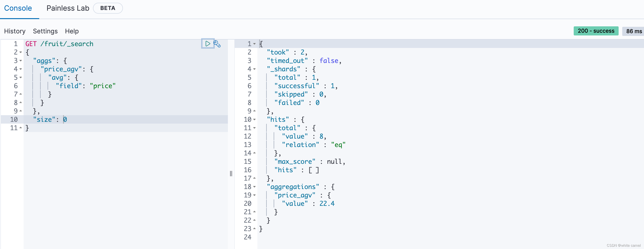Viewport: 644px width, 249px height.
Task: Click the pane resize handle between editors
Action: 231,173
